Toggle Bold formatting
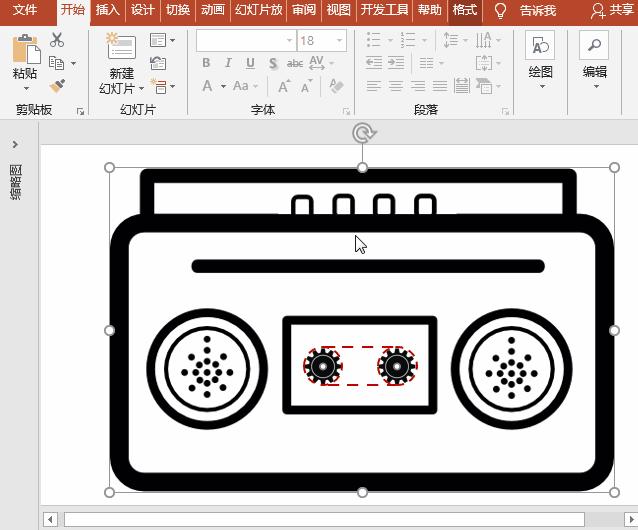 pyautogui.click(x=206, y=63)
